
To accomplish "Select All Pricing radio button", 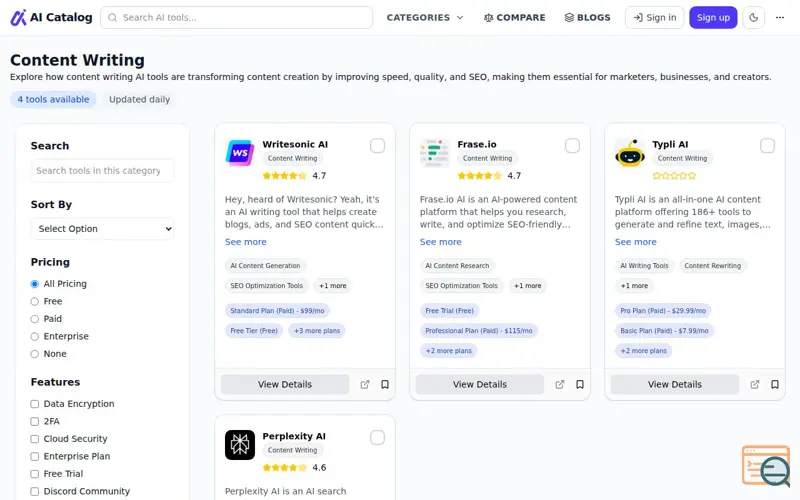I will 35,284.
